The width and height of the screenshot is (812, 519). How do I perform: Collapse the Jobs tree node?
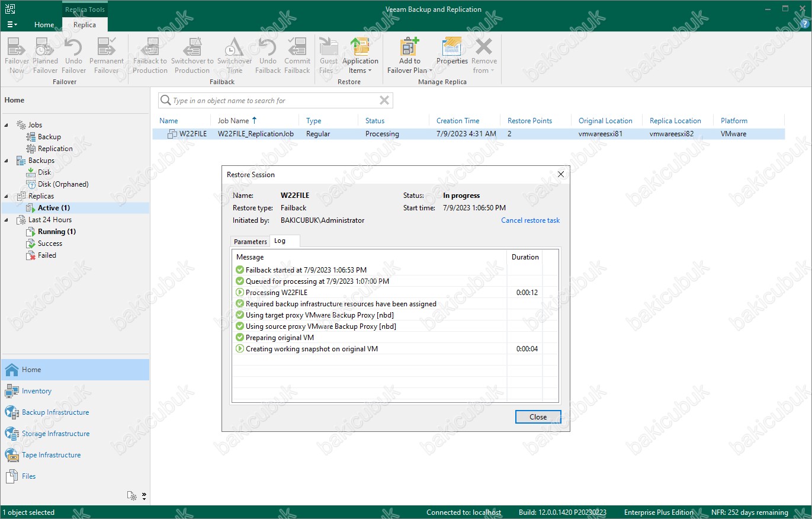[x=7, y=125]
